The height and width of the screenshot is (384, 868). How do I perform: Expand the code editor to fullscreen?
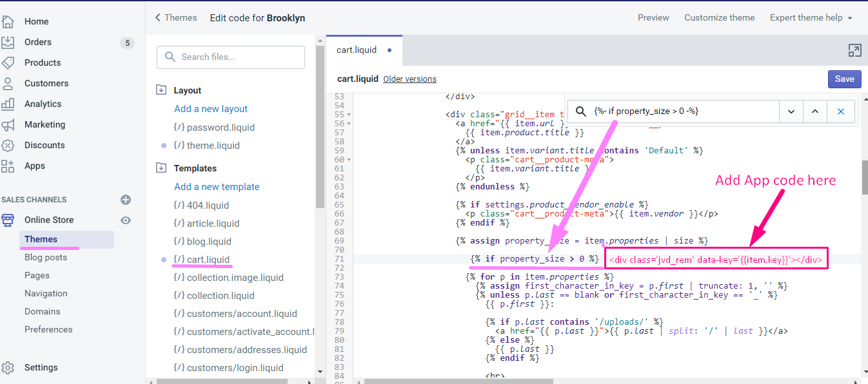point(854,51)
